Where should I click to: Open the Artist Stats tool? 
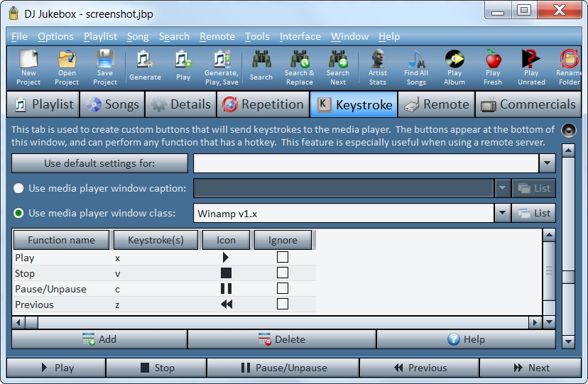click(x=378, y=67)
